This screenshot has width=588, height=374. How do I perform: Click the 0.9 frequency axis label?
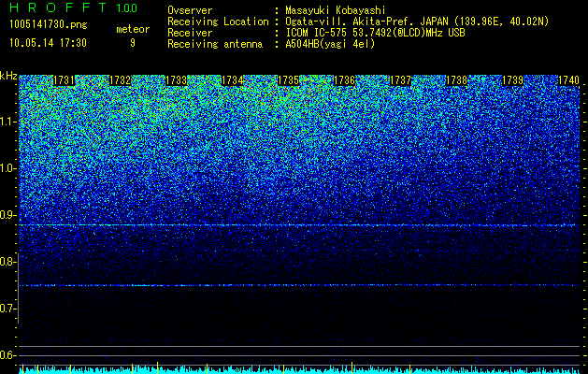point(8,215)
